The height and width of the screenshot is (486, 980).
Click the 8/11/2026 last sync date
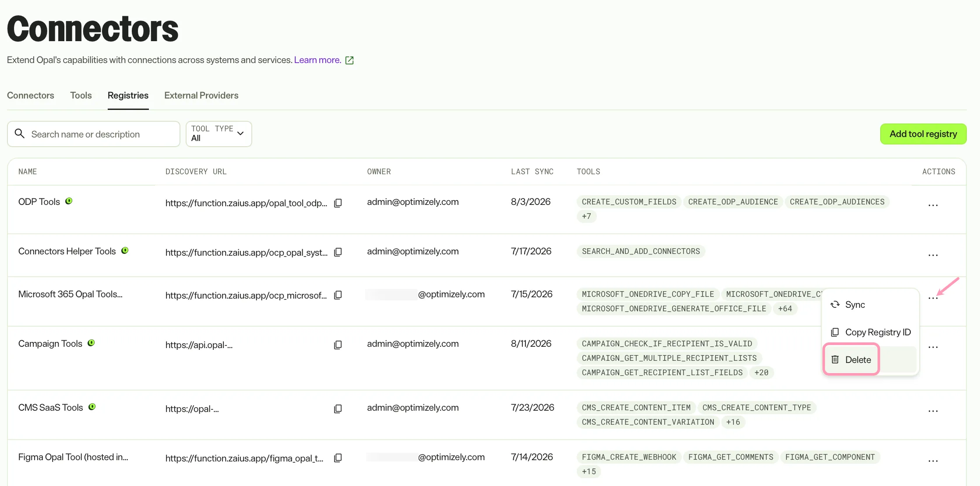[x=531, y=344]
